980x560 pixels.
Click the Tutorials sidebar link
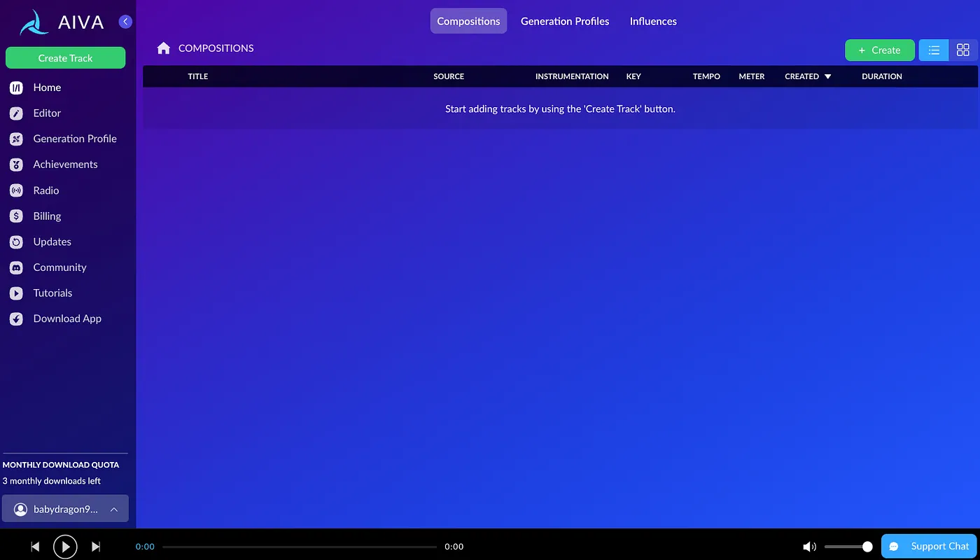52,293
